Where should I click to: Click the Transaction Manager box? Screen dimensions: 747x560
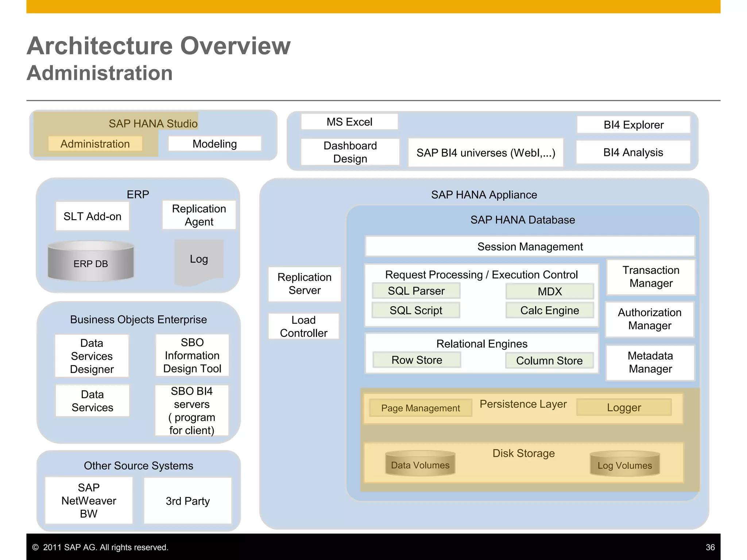tap(651, 277)
